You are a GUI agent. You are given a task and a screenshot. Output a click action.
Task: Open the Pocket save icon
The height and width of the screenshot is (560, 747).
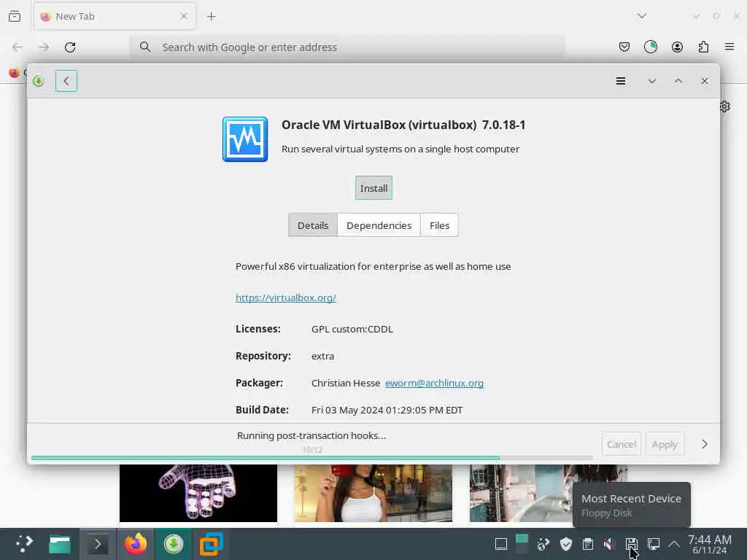click(624, 47)
